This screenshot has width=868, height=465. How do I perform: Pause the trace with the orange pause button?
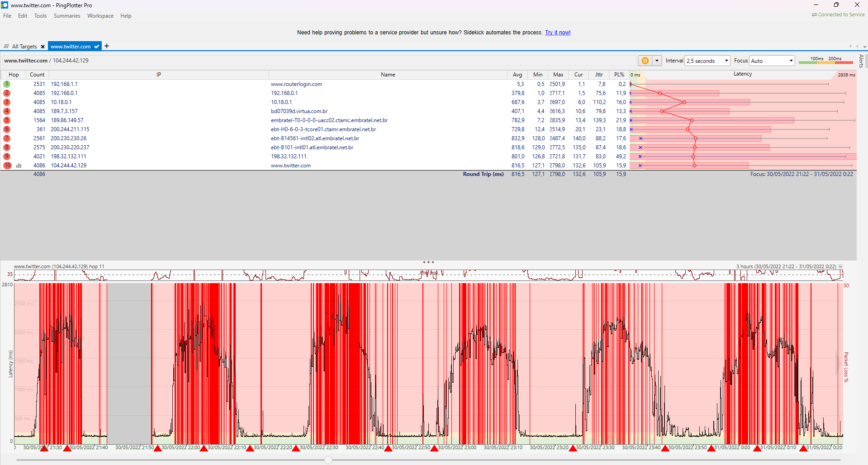[x=645, y=61]
